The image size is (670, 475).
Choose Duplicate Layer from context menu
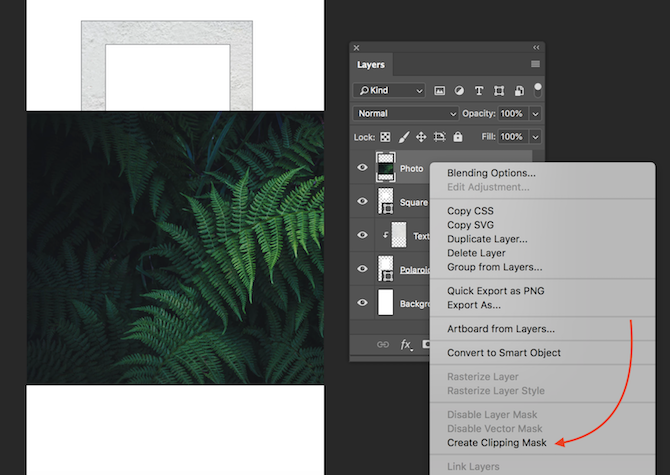487,239
